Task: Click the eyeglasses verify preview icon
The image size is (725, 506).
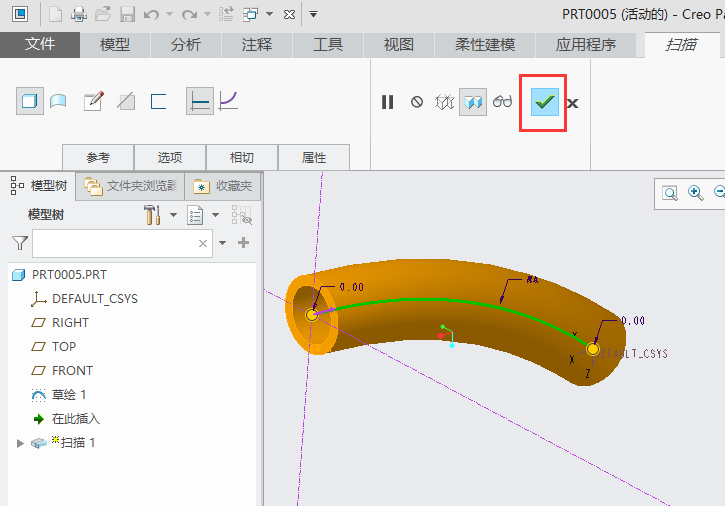Action: [502, 102]
